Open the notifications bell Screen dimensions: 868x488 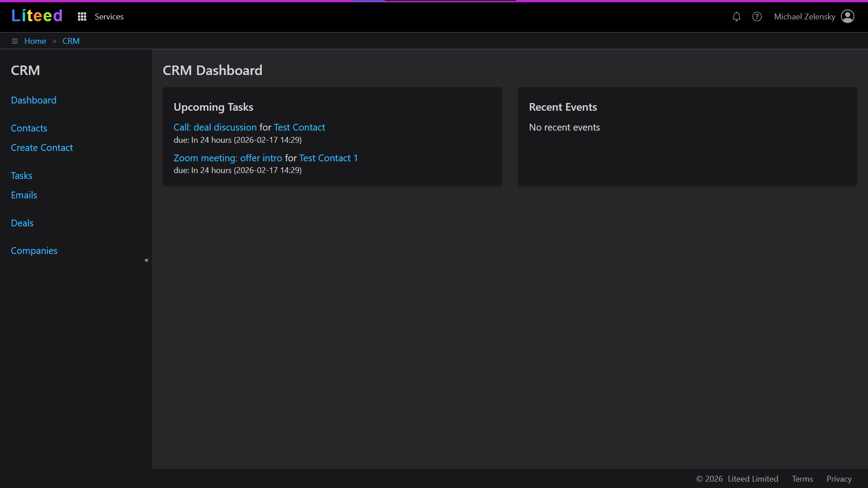736,17
